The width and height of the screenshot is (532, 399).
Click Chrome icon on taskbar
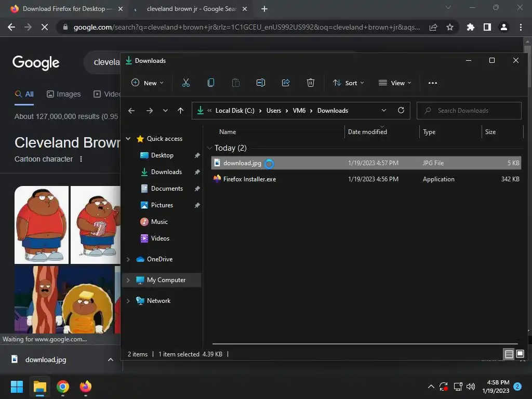(63, 387)
